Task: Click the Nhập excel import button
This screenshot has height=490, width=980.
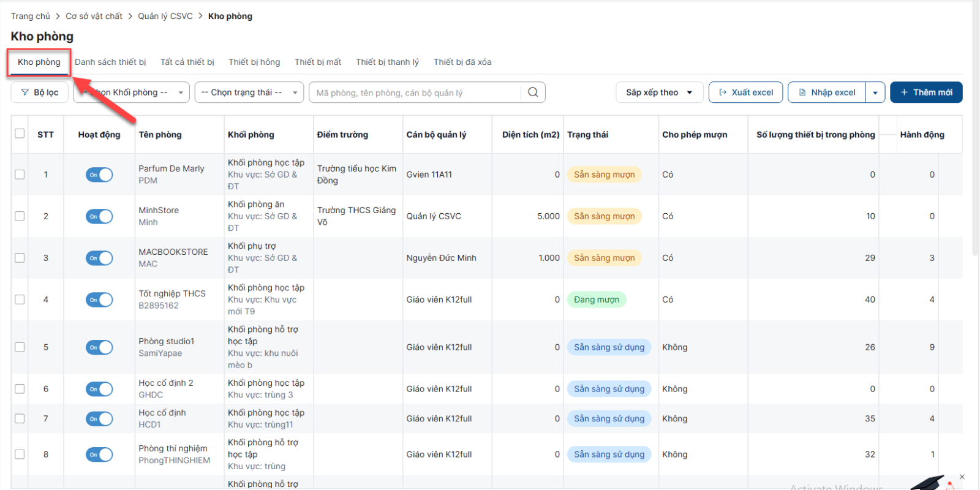Action: [x=827, y=92]
